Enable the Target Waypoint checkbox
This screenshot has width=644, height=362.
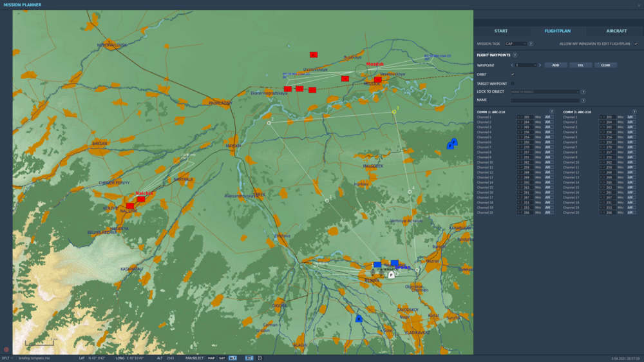[x=513, y=84]
